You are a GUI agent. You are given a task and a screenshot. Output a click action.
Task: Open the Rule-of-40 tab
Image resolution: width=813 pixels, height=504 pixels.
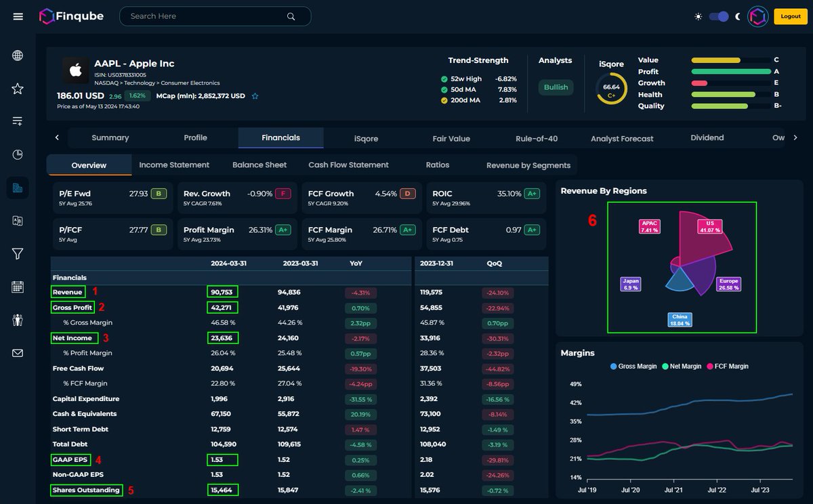coord(537,138)
